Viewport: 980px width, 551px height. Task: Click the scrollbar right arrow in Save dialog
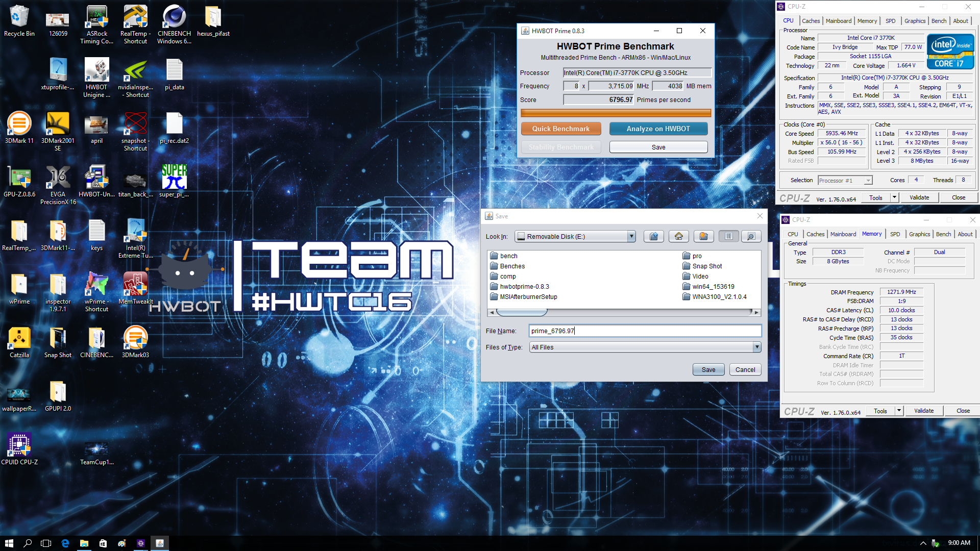tap(756, 312)
